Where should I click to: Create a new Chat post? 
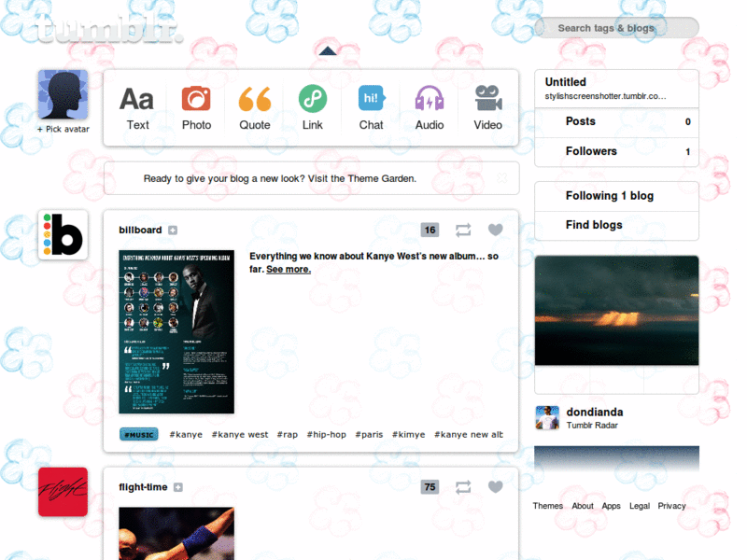click(x=371, y=107)
